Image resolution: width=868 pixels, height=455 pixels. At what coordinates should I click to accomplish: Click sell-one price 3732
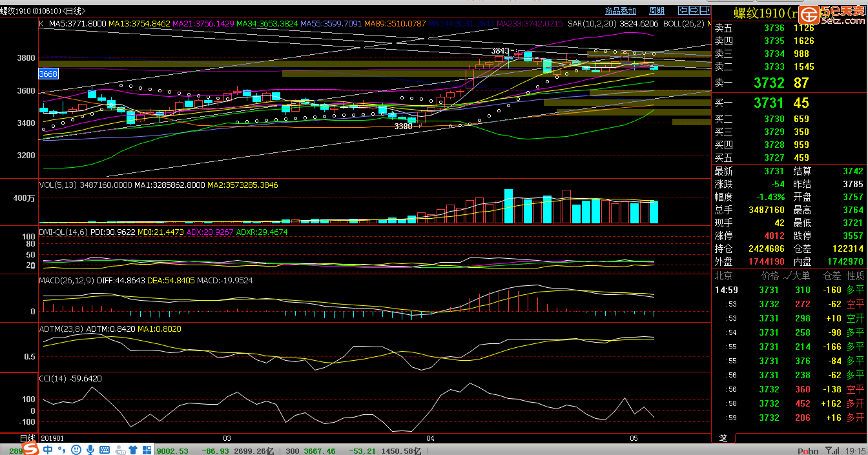click(x=769, y=83)
